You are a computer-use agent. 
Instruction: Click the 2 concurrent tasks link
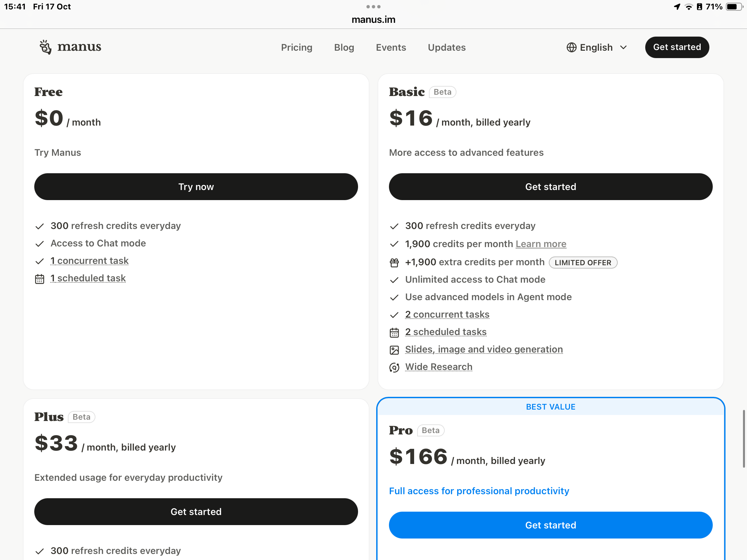pos(447,314)
